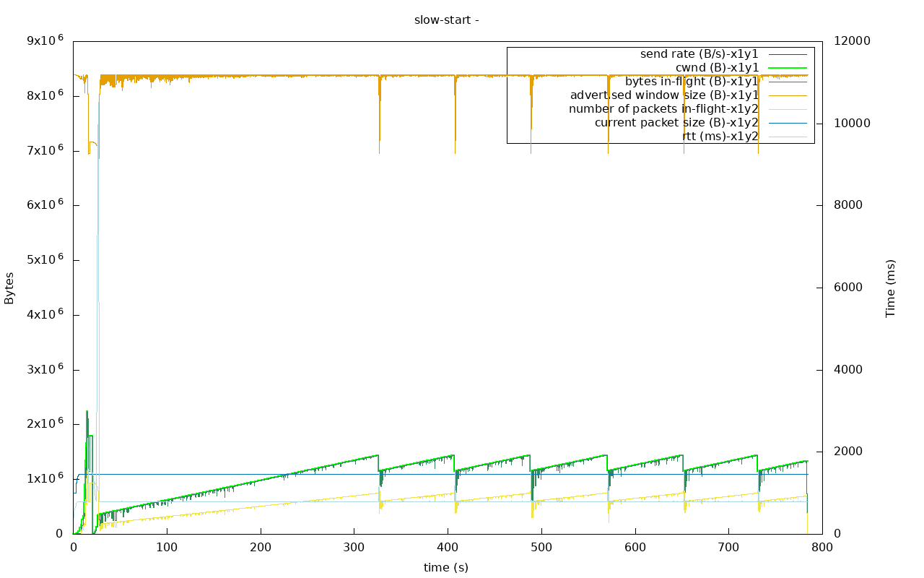Click the 2x10 6 left axis tick label
924x578 pixels.
click(45, 423)
